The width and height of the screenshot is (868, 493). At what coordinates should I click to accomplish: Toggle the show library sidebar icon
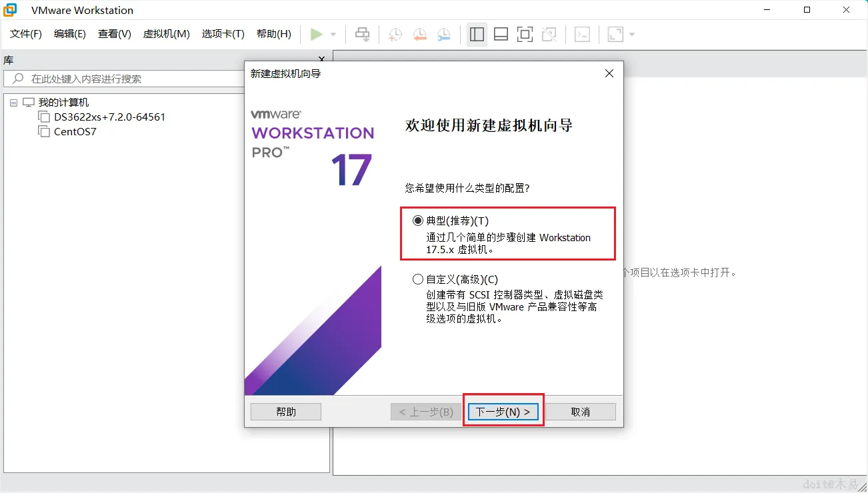point(477,34)
